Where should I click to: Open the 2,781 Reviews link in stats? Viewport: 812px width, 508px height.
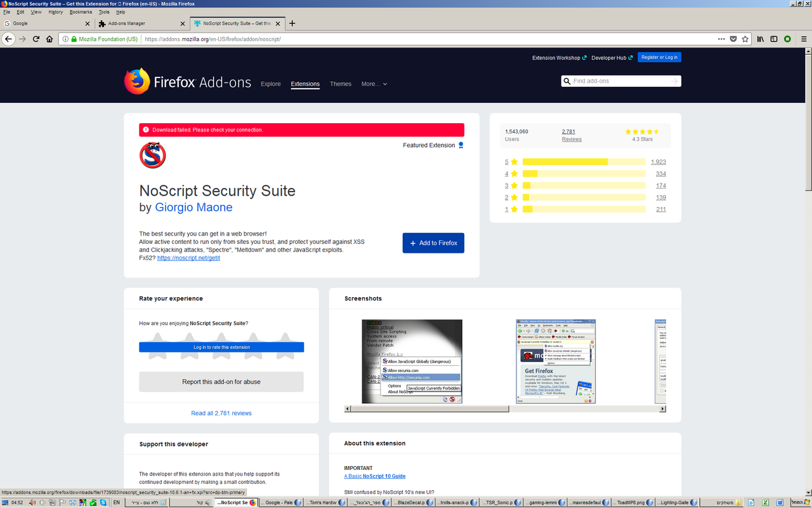[572, 135]
